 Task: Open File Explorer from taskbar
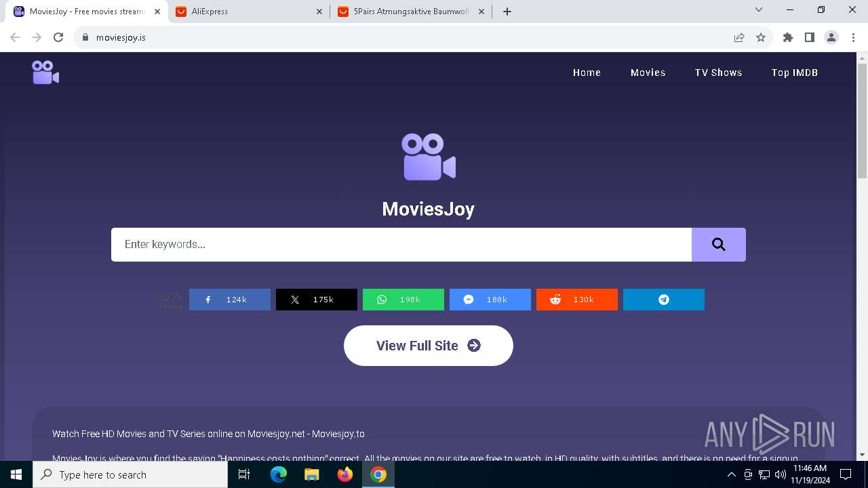tap(312, 474)
